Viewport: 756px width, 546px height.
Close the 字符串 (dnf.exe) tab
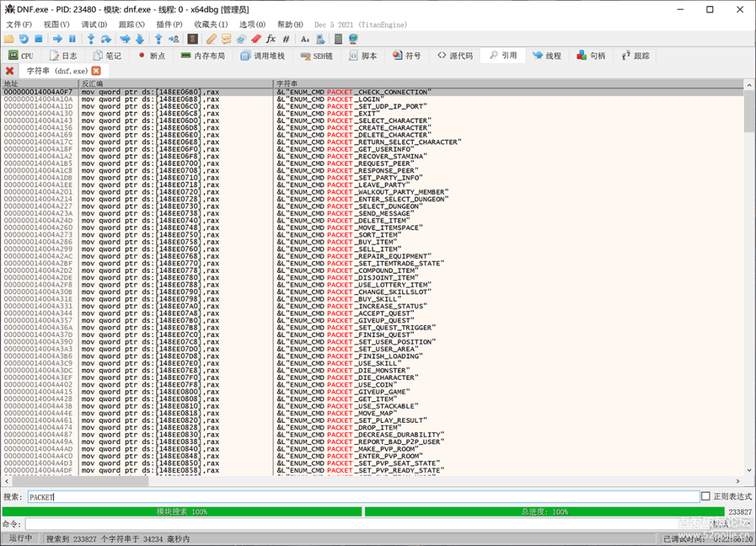pyautogui.click(x=96, y=71)
